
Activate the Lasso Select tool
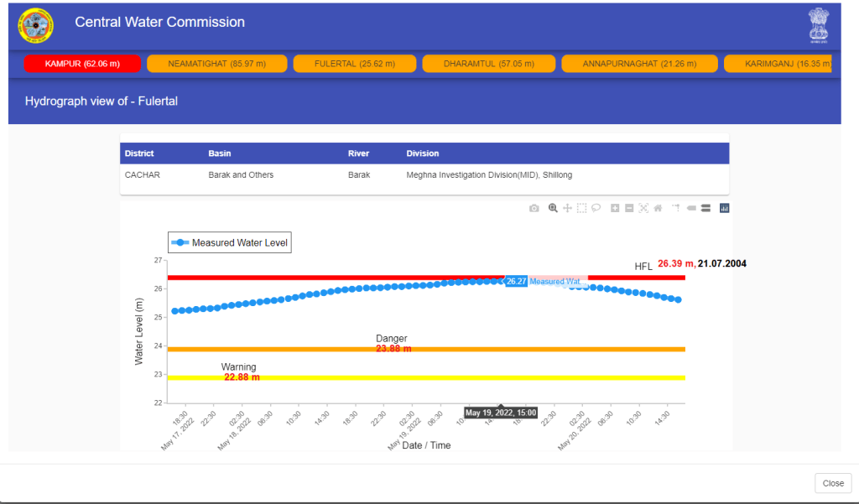click(x=596, y=208)
